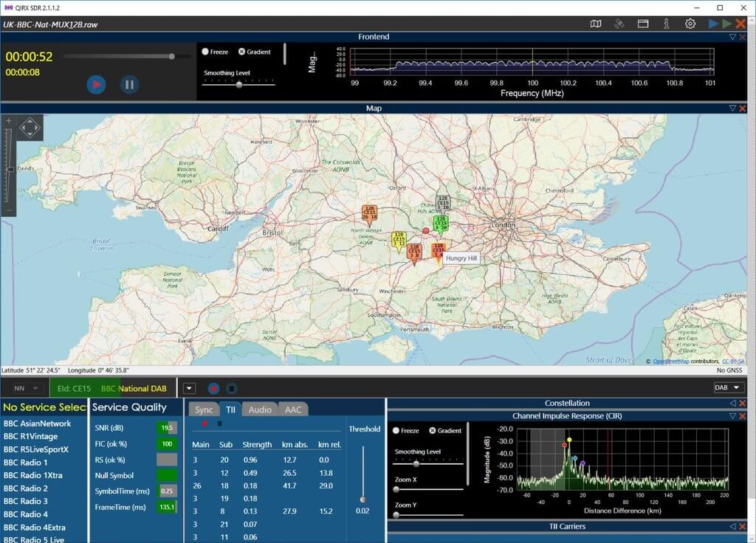Enable Freeze in the Frontend spectrum panel
The height and width of the screenshot is (543, 756).
point(205,52)
